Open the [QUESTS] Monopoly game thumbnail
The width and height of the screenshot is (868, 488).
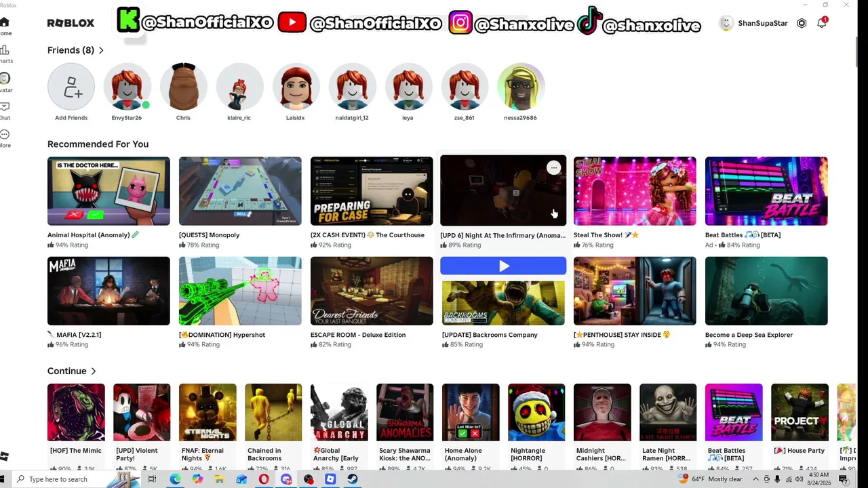[240, 191]
